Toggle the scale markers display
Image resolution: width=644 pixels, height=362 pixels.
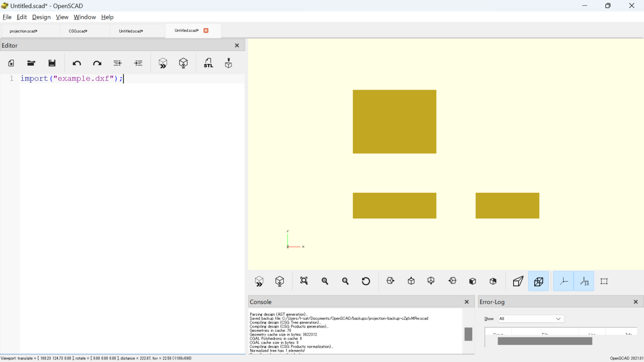point(584,281)
